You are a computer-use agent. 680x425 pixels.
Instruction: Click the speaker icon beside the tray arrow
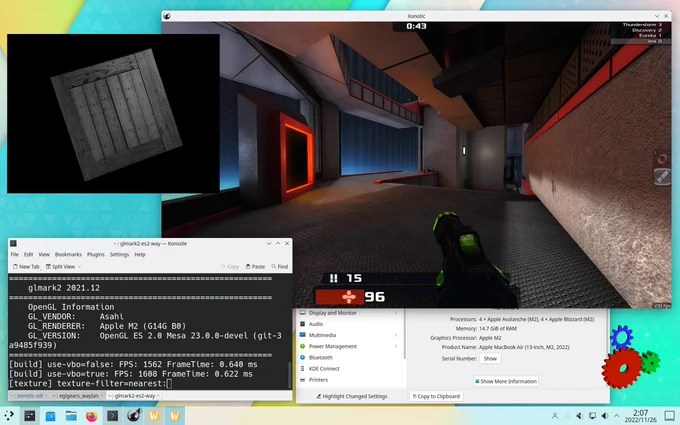pos(605,416)
